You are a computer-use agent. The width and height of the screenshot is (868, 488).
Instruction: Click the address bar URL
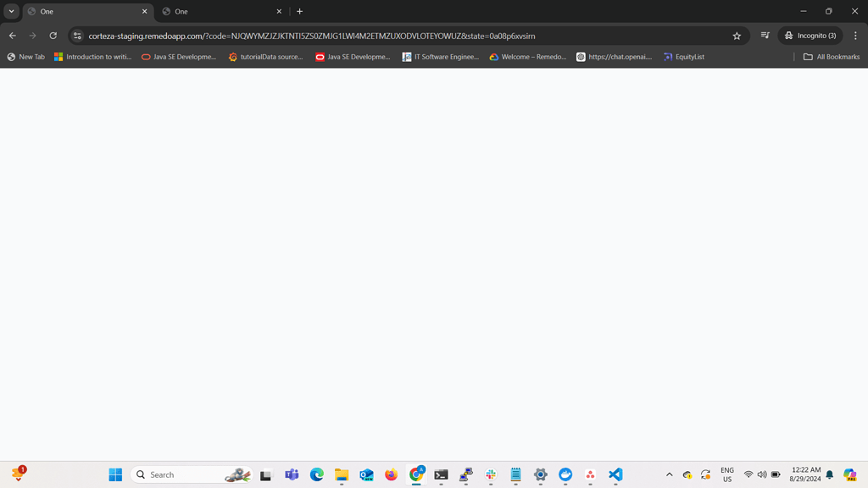point(312,36)
